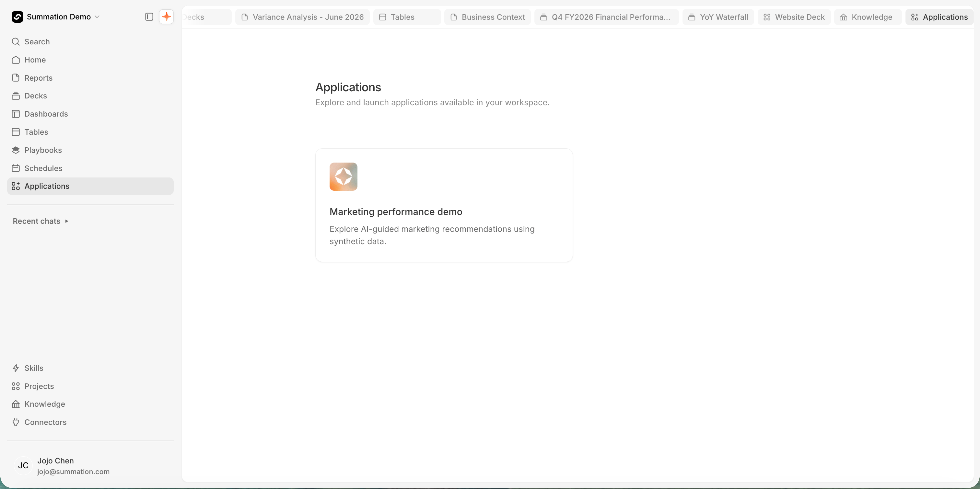Go to Home in the sidebar
The width and height of the screenshot is (980, 489).
pyautogui.click(x=90, y=60)
